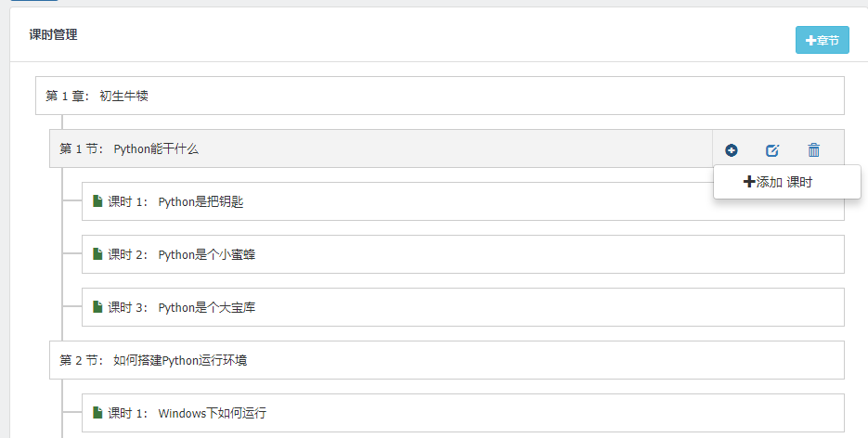Click the 第 1 章 chapter label
This screenshot has height=438, width=868.
tap(68, 96)
